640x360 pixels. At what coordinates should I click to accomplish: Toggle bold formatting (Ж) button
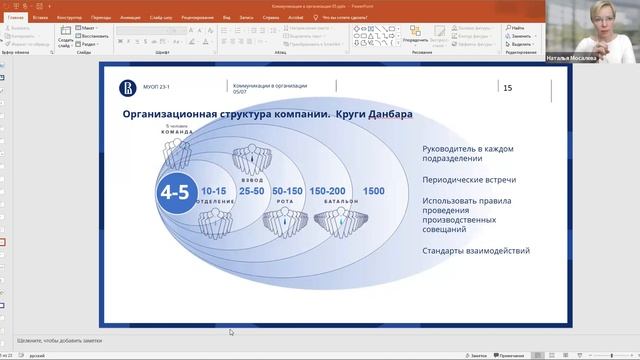tap(120, 42)
